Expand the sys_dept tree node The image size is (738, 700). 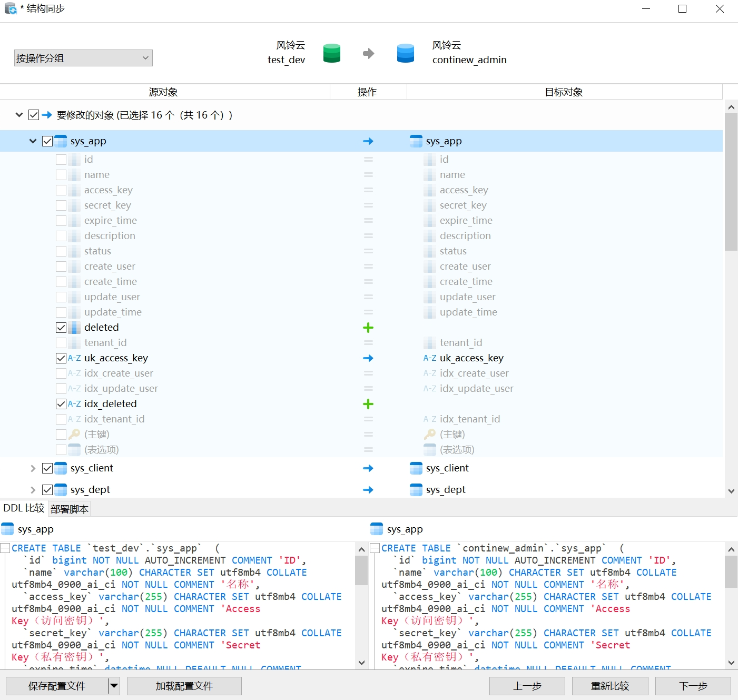coord(33,490)
